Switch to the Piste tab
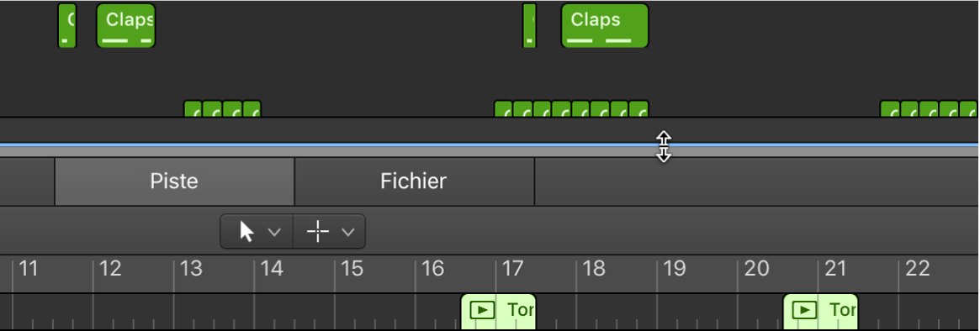This screenshot has height=331, width=980. coord(174,181)
